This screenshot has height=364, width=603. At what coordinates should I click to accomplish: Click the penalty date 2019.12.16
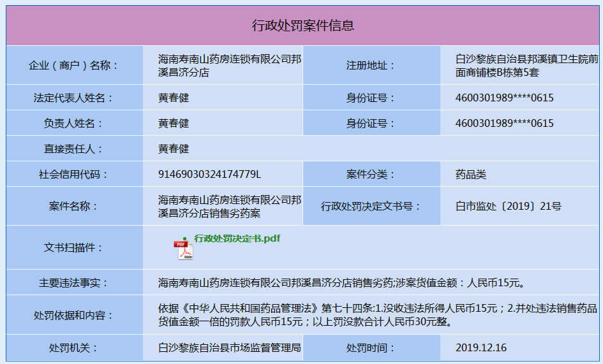coord(481,347)
